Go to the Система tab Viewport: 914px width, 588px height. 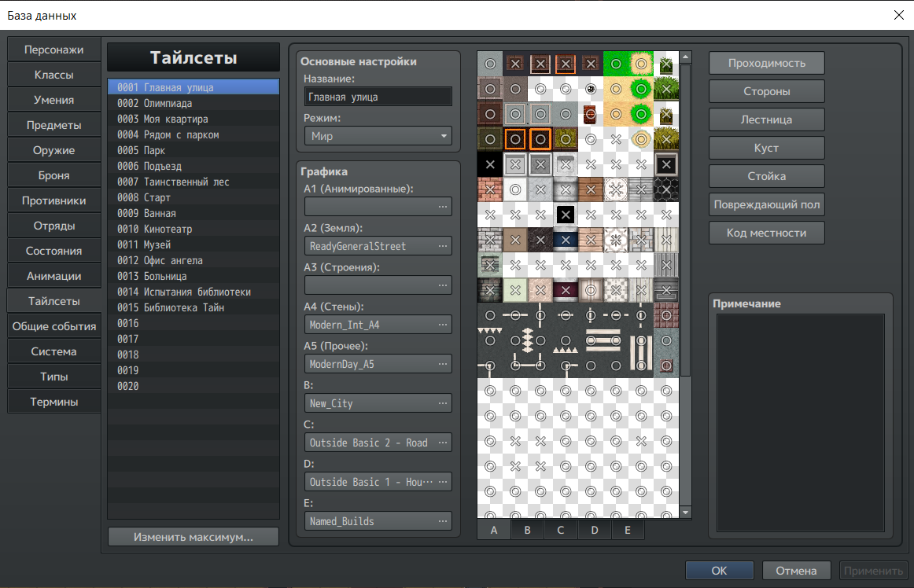pyautogui.click(x=53, y=351)
